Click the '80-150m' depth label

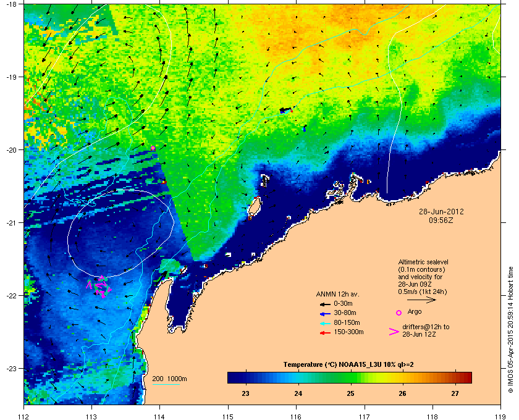(x=347, y=322)
